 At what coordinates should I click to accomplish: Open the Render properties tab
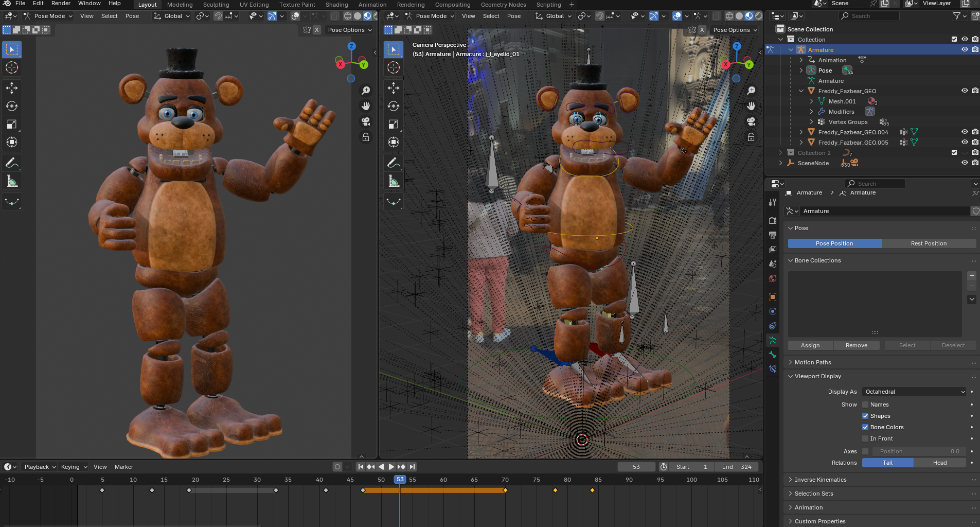[x=773, y=220]
